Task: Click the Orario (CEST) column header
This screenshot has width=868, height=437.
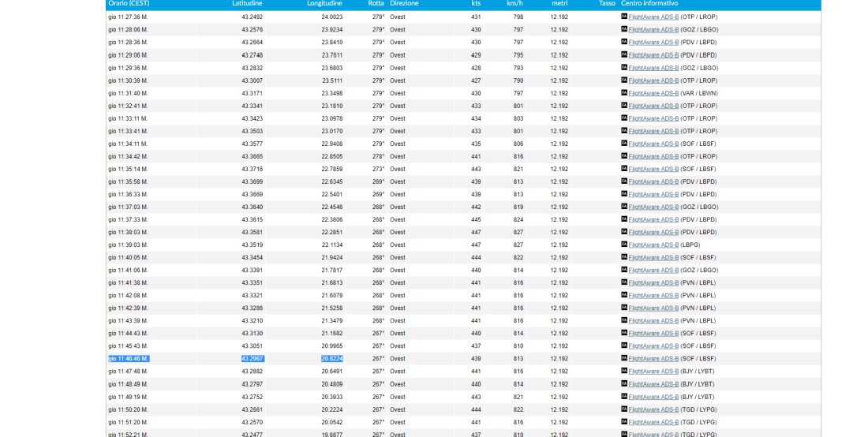Action: click(x=129, y=3)
